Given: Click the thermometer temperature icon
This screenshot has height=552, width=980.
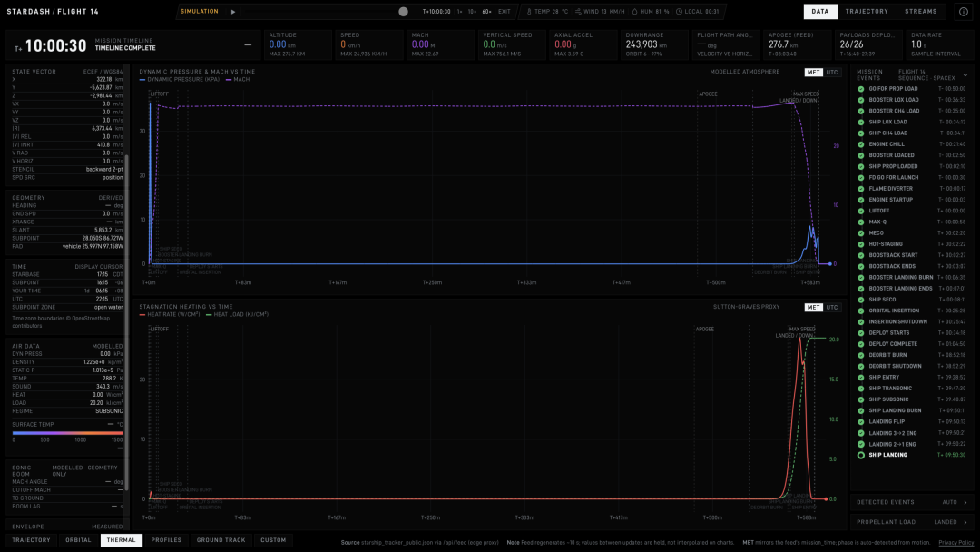Looking at the screenshot, I should pos(529,11).
